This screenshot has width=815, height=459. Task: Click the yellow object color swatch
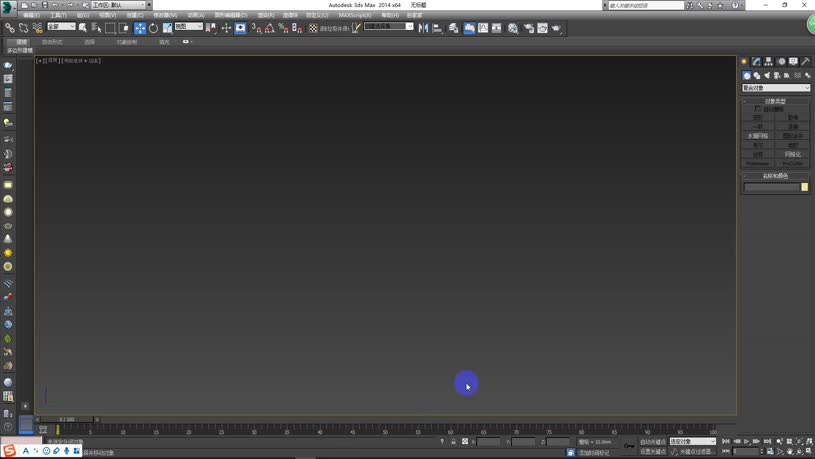pos(805,187)
